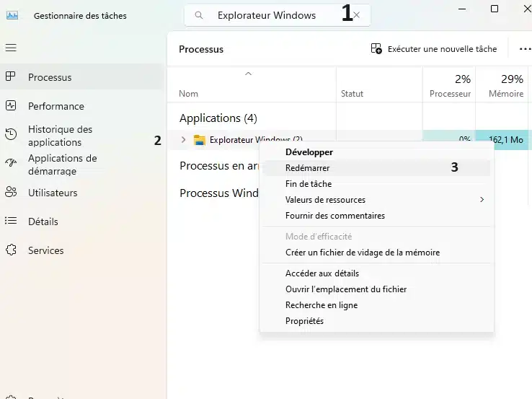Click the Explorateur Windows folder icon
Screen dimensions: 532x399
[x=200, y=139]
